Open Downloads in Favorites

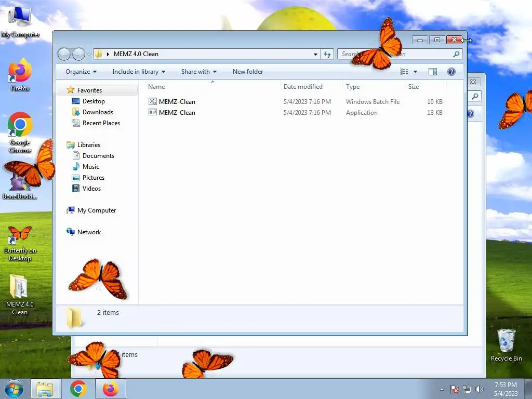[98, 112]
